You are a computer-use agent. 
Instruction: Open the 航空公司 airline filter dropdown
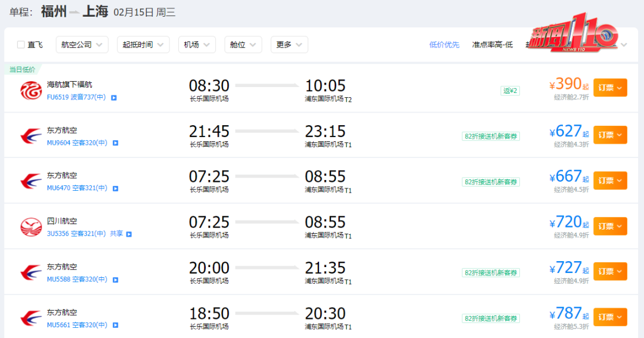pyautogui.click(x=82, y=45)
